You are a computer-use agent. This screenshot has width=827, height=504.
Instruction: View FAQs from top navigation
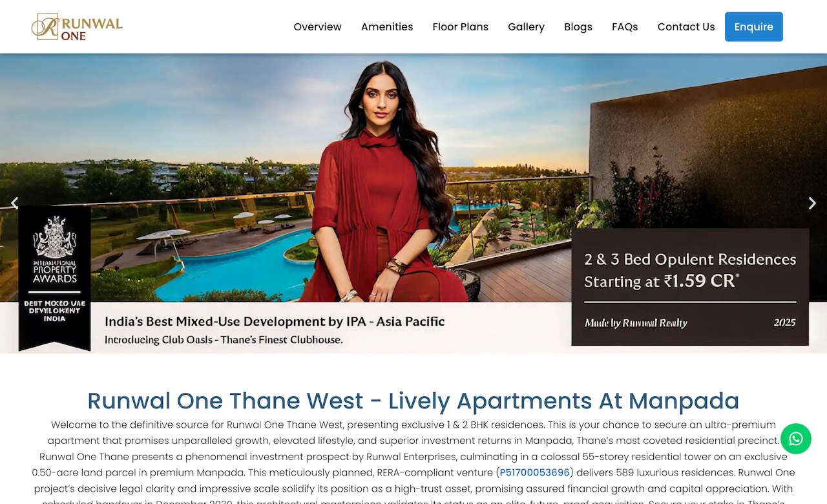625,26
